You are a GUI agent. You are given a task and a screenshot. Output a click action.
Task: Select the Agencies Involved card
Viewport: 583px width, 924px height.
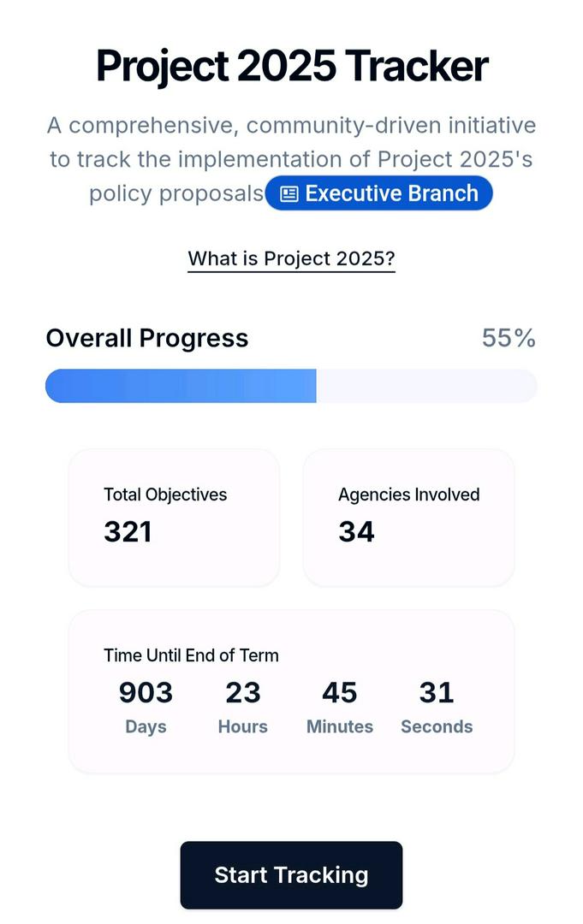(408, 518)
